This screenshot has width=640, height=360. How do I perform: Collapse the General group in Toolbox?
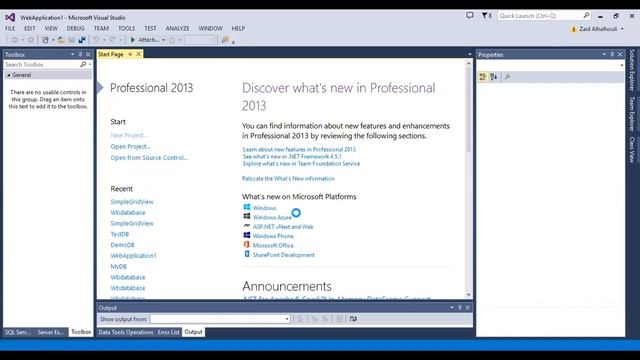(8, 75)
